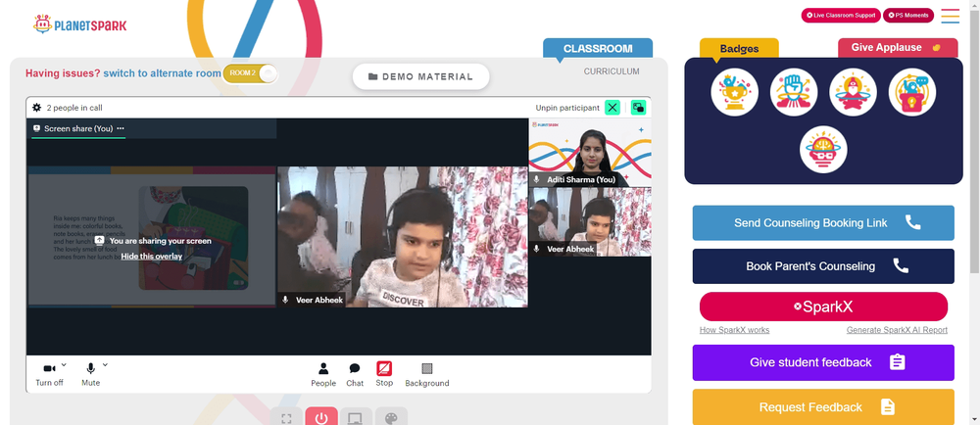
Task: Open PS Moments
Action: (x=908, y=16)
